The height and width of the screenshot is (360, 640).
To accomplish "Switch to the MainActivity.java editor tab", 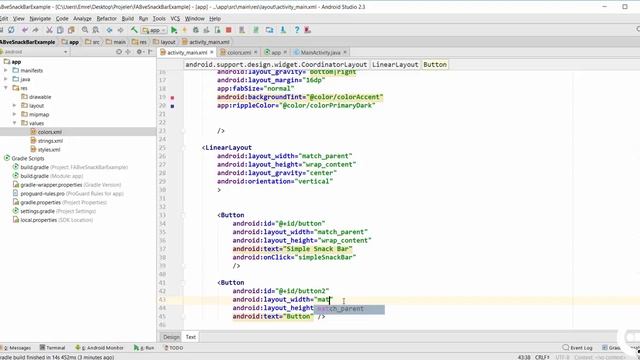I will click(x=320, y=53).
